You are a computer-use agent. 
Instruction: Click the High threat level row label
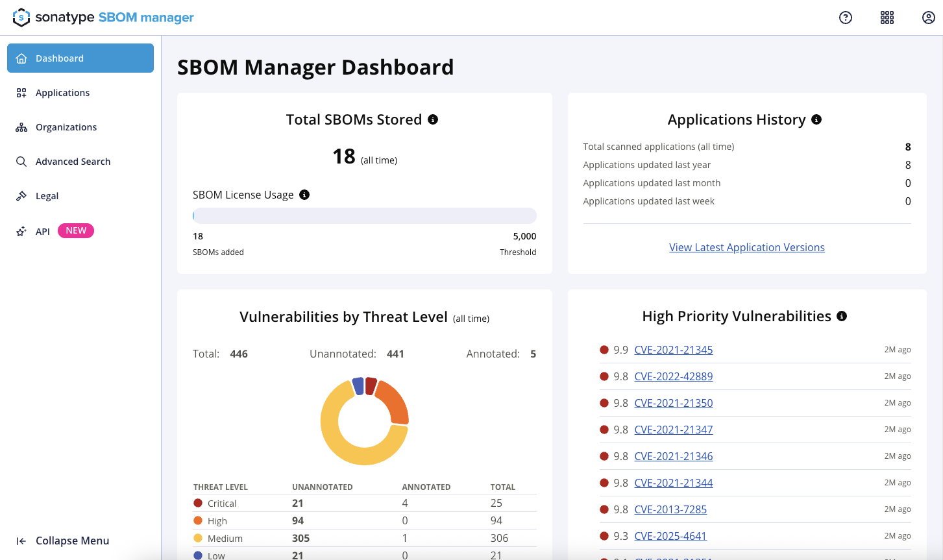[217, 521]
